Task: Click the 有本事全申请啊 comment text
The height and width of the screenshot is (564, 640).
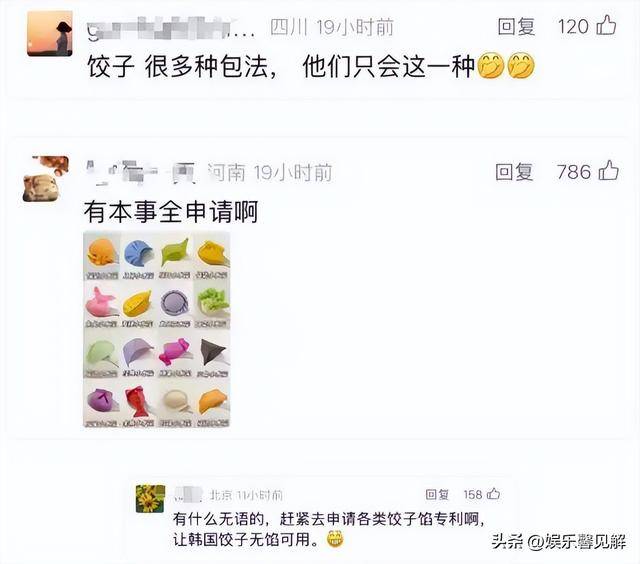Action: click(171, 212)
